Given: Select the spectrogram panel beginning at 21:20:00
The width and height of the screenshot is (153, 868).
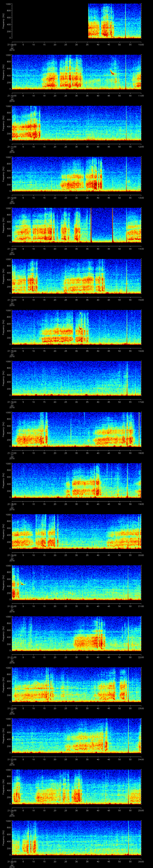Looking at the screenshot, I should pos(76,583).
